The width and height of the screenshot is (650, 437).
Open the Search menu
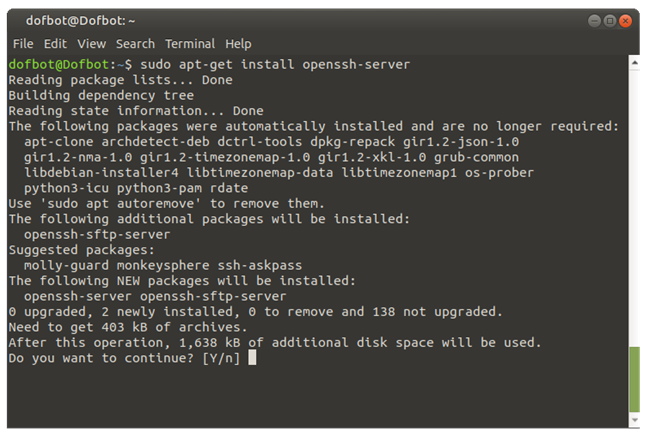(135, 44)
